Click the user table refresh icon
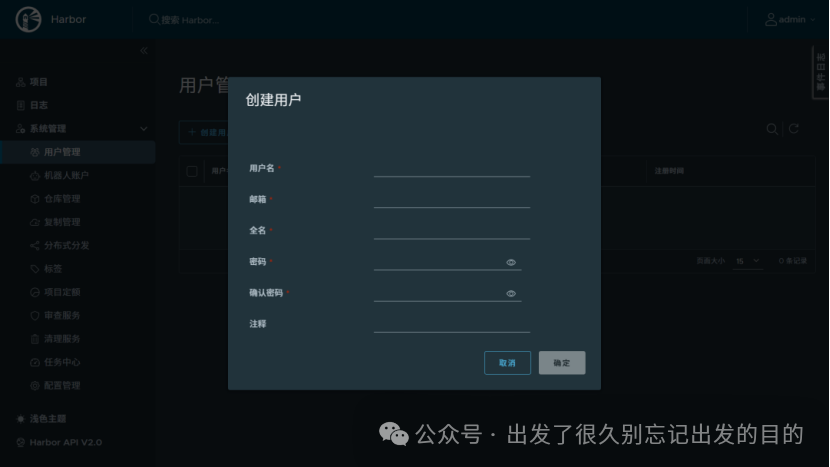The image size is (830, 467). (793, 129)
